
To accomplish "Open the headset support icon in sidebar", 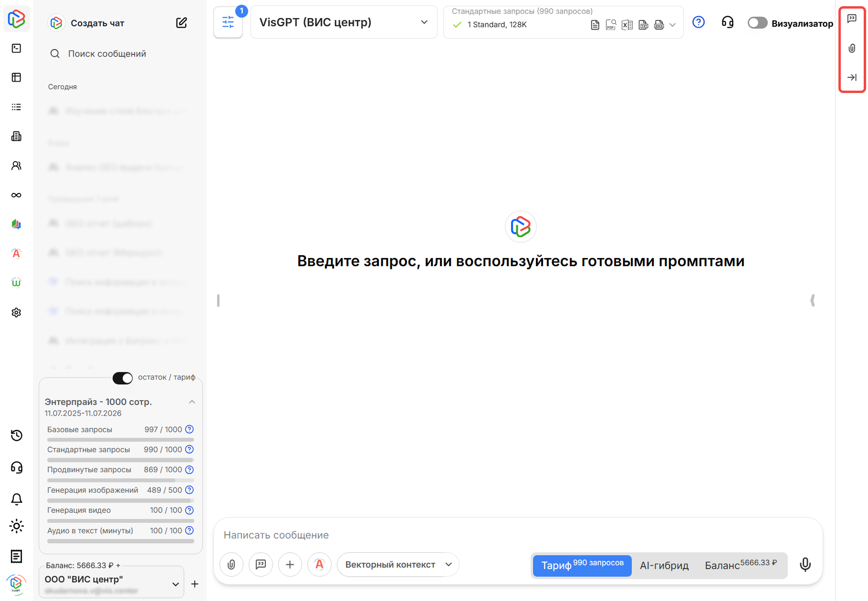I will click(16, 467).
